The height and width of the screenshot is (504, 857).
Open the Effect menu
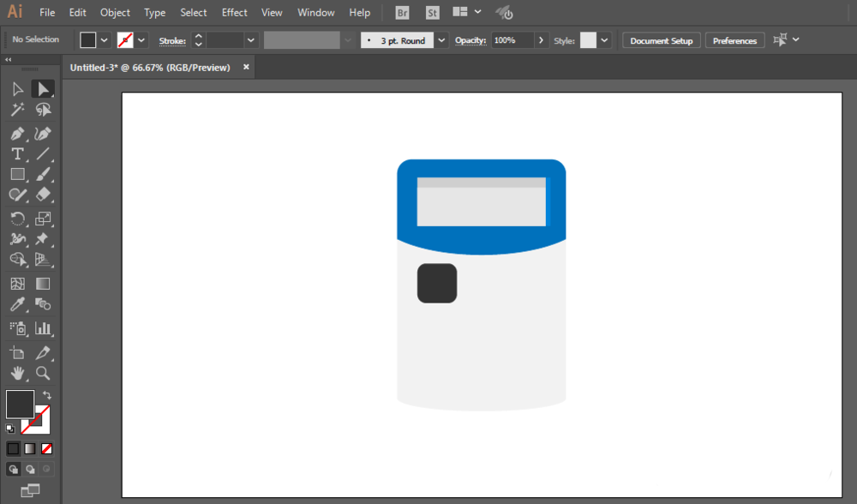tap(235, 13)
